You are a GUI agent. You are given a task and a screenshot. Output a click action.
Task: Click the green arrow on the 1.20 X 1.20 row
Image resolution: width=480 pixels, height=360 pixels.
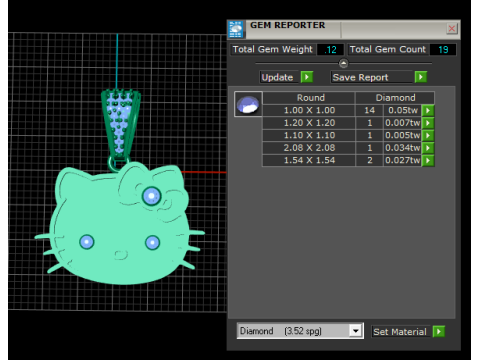point(428,123)
